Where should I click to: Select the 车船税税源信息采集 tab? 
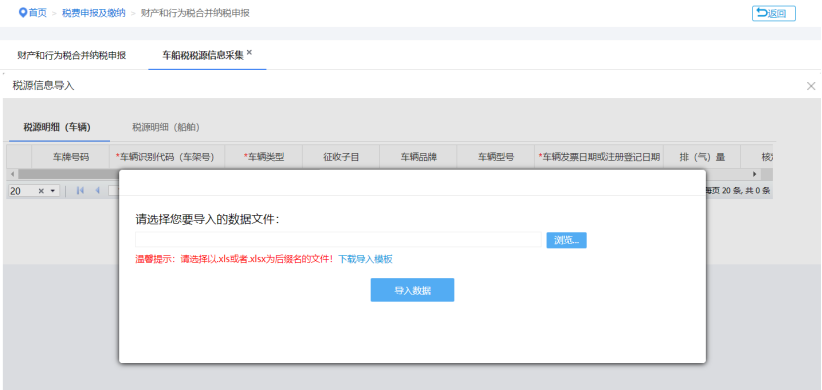(203, 55)
